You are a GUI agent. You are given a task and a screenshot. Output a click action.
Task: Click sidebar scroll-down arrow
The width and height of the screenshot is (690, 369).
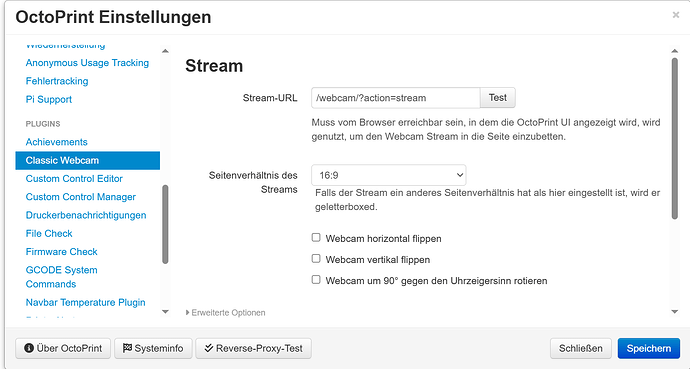[165, 312]
